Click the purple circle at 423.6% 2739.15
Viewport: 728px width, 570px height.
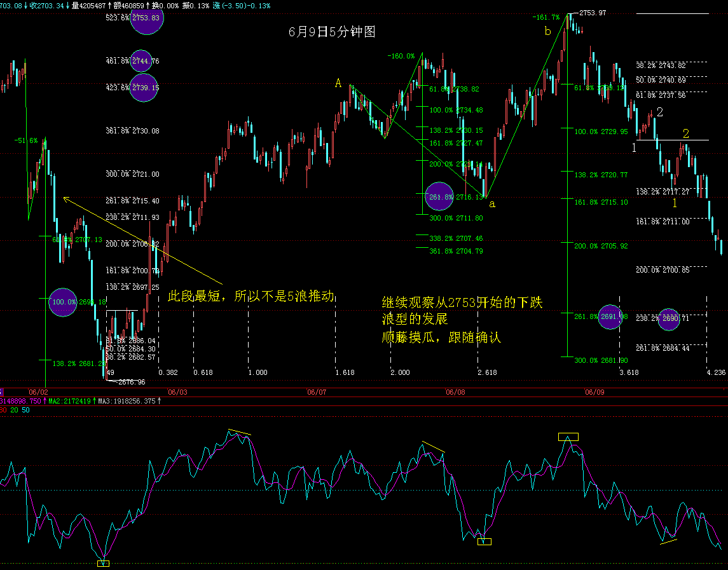tap(143, 88)
